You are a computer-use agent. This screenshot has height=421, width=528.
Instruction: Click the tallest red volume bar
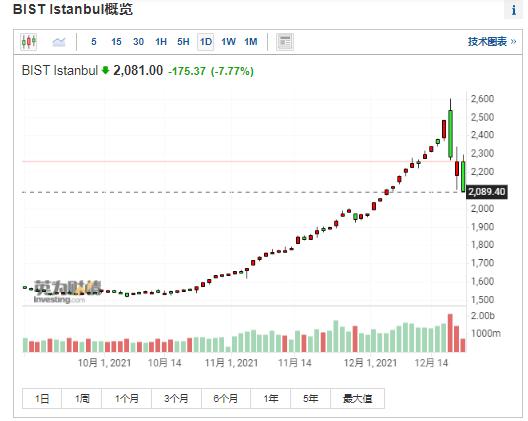pos(450,333)
